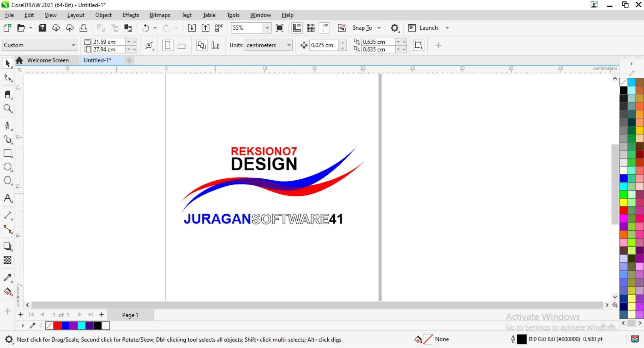Viewport: 644px width, 348px height.
Task: Select the Ellipse tool
Action: point(8,167)
